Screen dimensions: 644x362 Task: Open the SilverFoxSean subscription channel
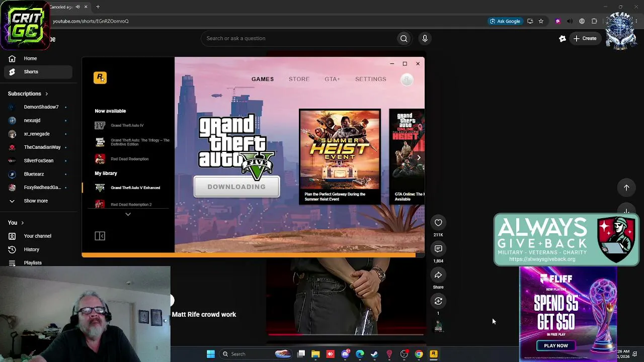[x=38, y=161]
